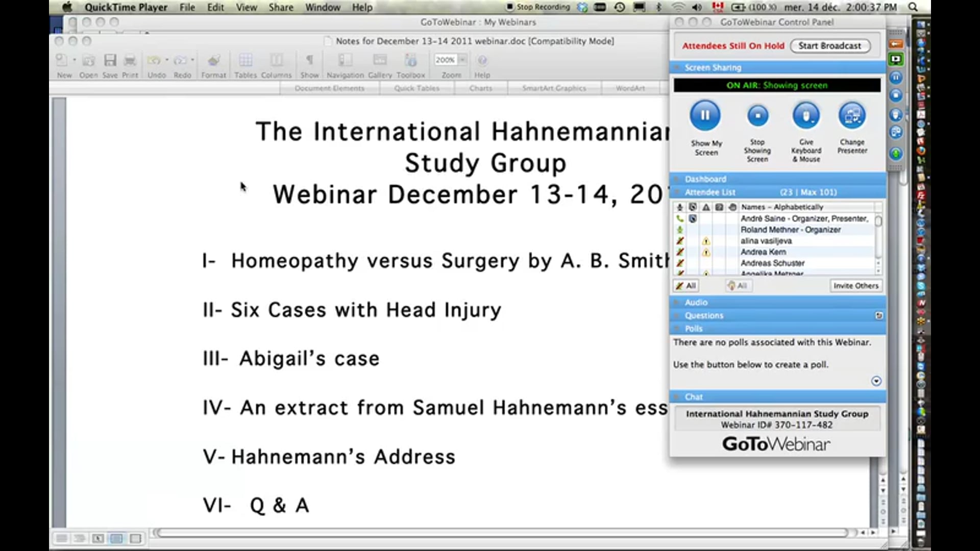Click Stop Showing Screen
The image size is (980, 551).
757,115
